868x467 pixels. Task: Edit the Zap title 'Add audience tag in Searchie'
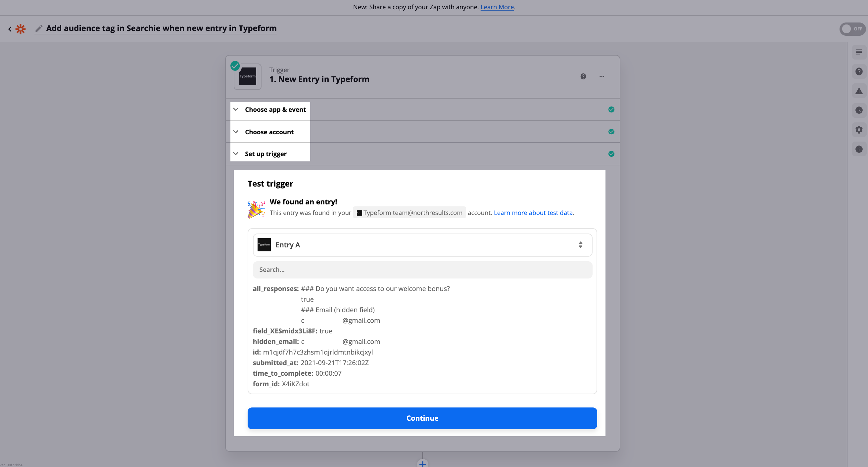[x=161, y=28]
